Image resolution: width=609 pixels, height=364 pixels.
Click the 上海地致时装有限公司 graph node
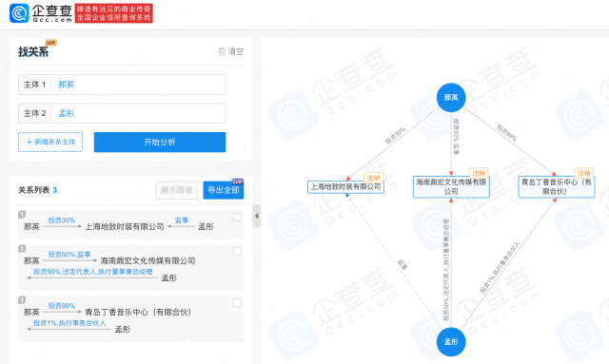(345, 187)
